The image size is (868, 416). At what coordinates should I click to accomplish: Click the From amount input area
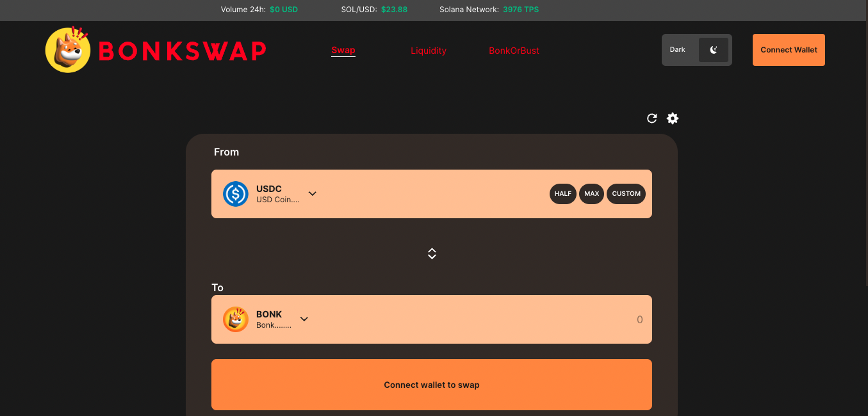click(432, 194)
